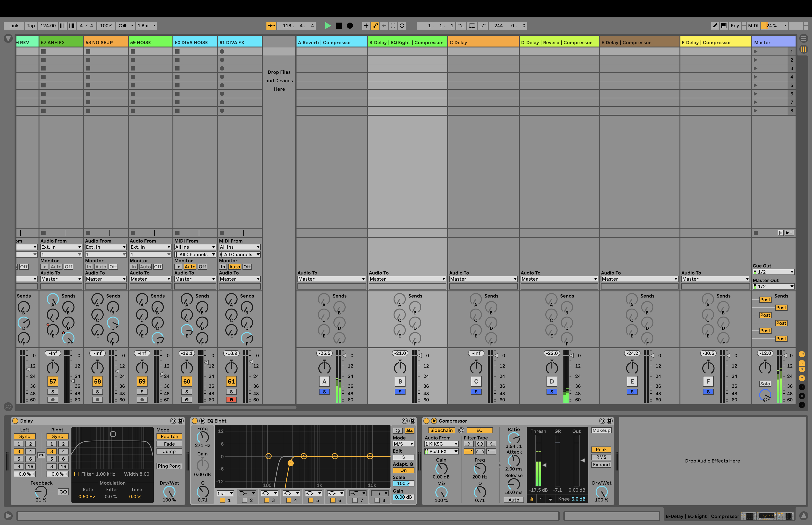
Task: Toggle the computer MIDI keyboard icon
Action: pos(724,26)
